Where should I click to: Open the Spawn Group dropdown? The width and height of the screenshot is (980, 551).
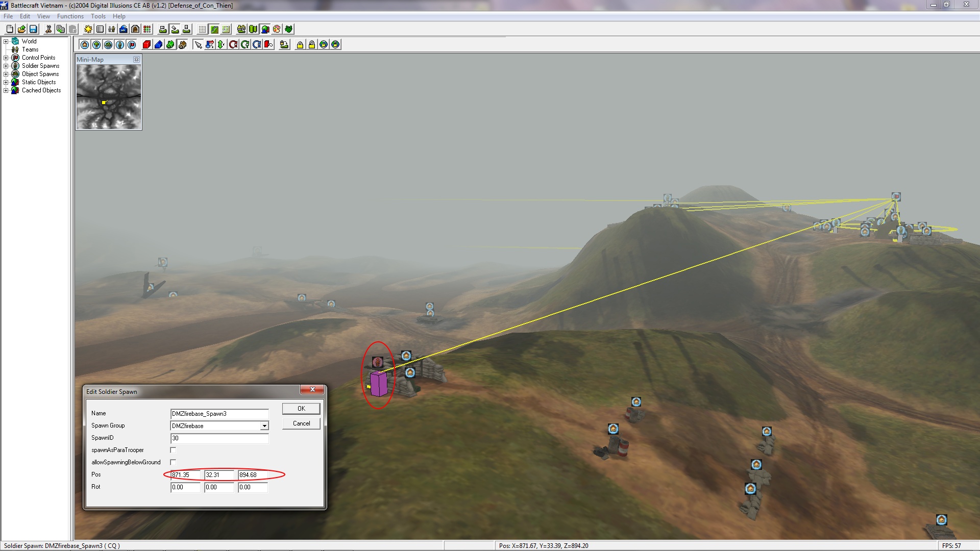pos(264,426)
